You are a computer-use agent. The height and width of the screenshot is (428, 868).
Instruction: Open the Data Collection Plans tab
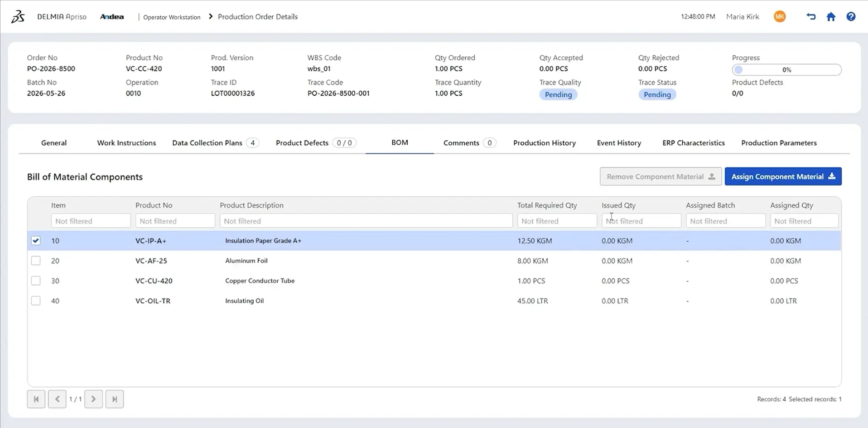click(215, 143)
